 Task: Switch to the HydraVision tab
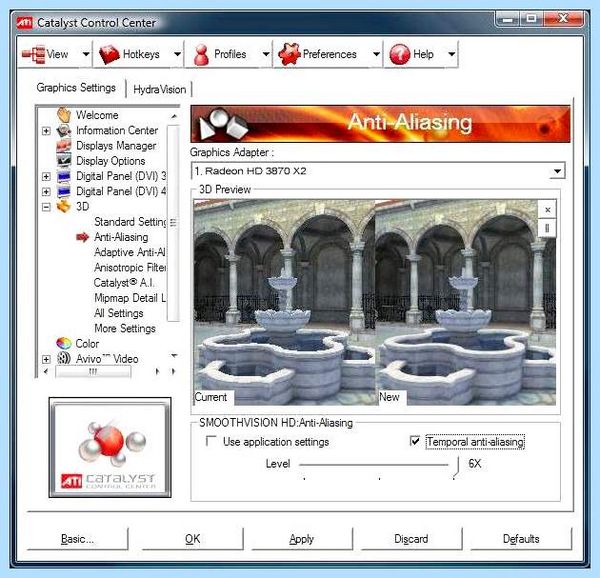coord(160,89)
